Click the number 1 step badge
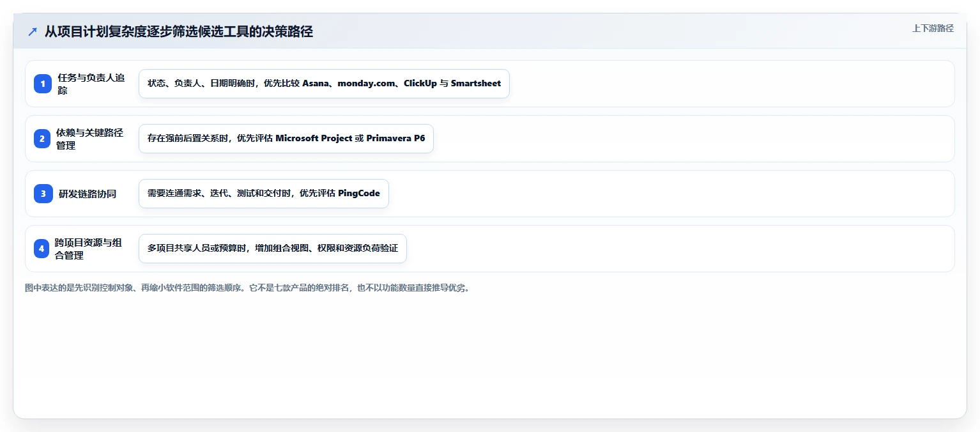Image resolution: width=980 pixels, height=432 pixels. (43, 84)
